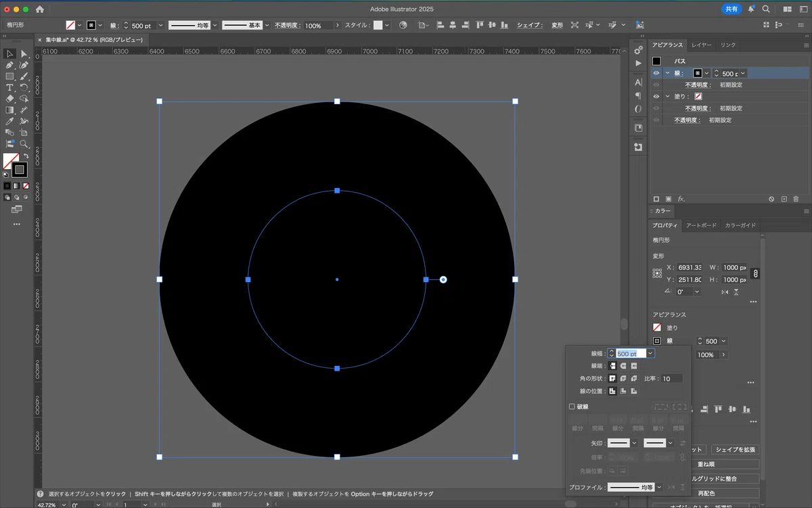The image size is (812, 508).
Task: Delete selected item with trash icon
Action: [x=796, y=199]
